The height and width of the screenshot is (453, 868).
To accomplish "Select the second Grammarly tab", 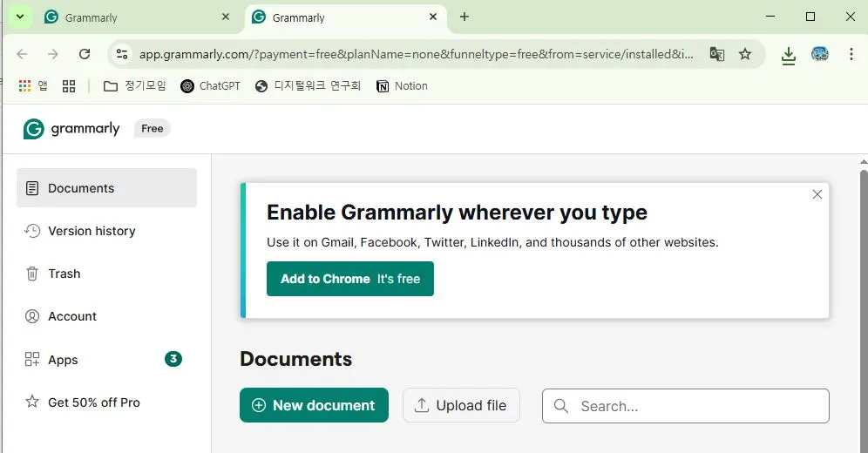I will point(346,17).
